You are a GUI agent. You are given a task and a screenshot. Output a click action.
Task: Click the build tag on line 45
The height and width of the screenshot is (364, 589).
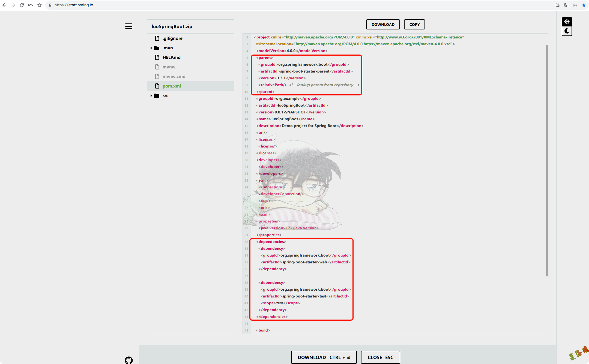point(263,330)
